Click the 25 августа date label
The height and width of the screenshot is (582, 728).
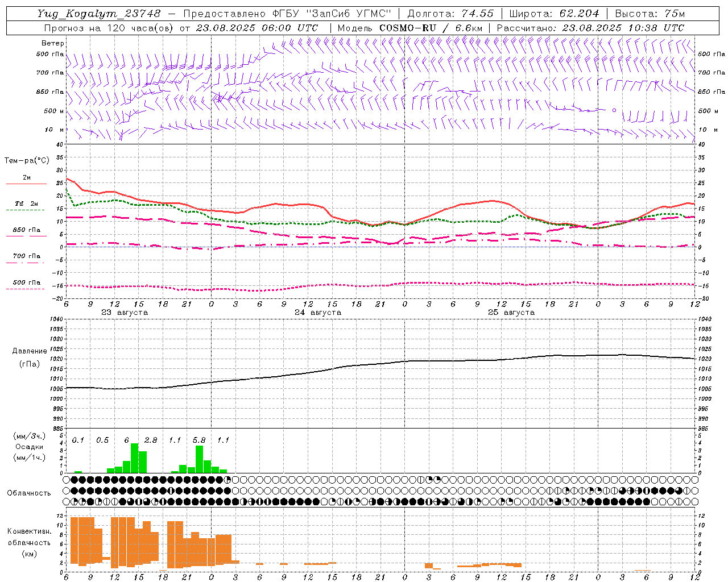511,313
